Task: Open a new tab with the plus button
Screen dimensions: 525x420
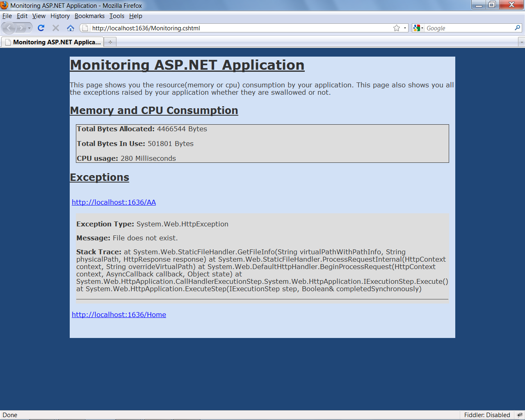Action: 110,42
